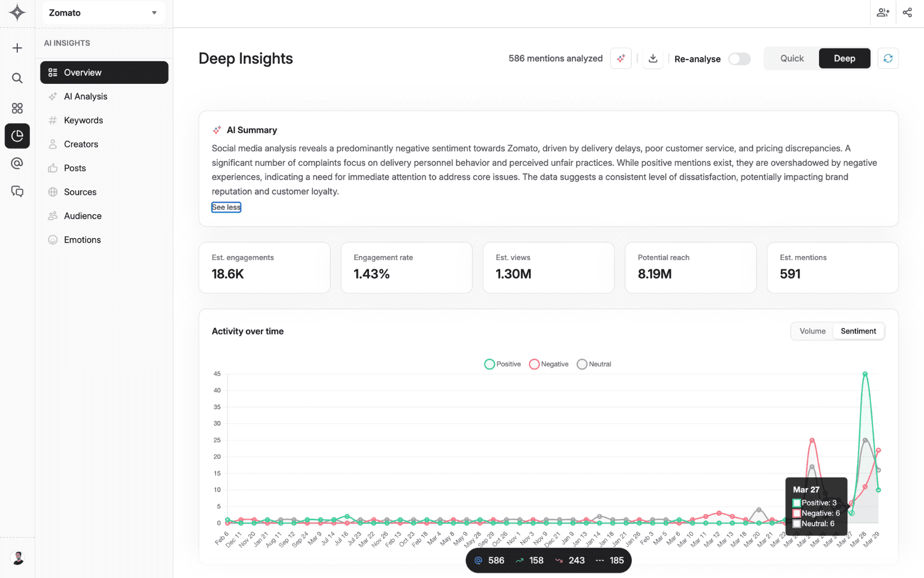The width and height of the screenshot is (924, 578).
Task: Click the user avatar at bottom left
Action: point(18,557)
